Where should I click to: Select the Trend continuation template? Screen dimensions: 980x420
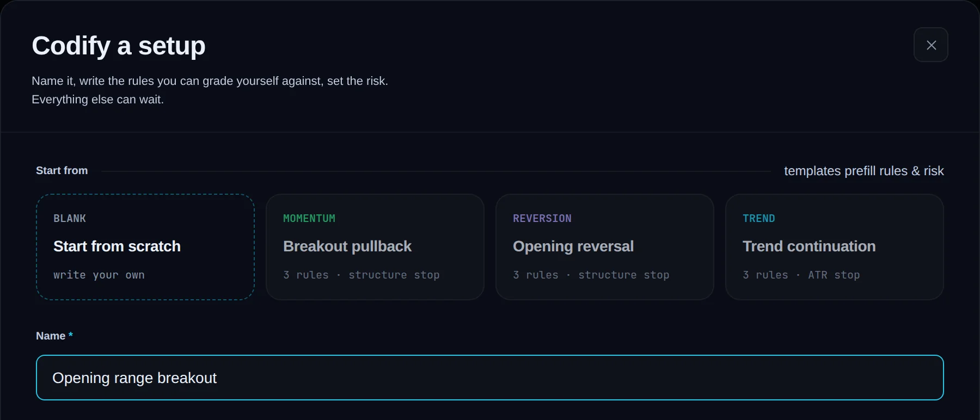[835, 247]
